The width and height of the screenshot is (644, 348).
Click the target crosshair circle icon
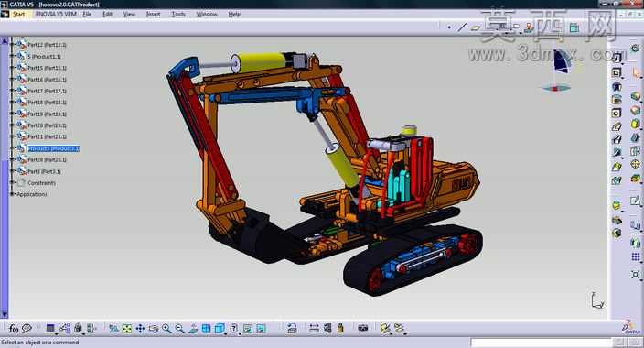tap(636, 164)
